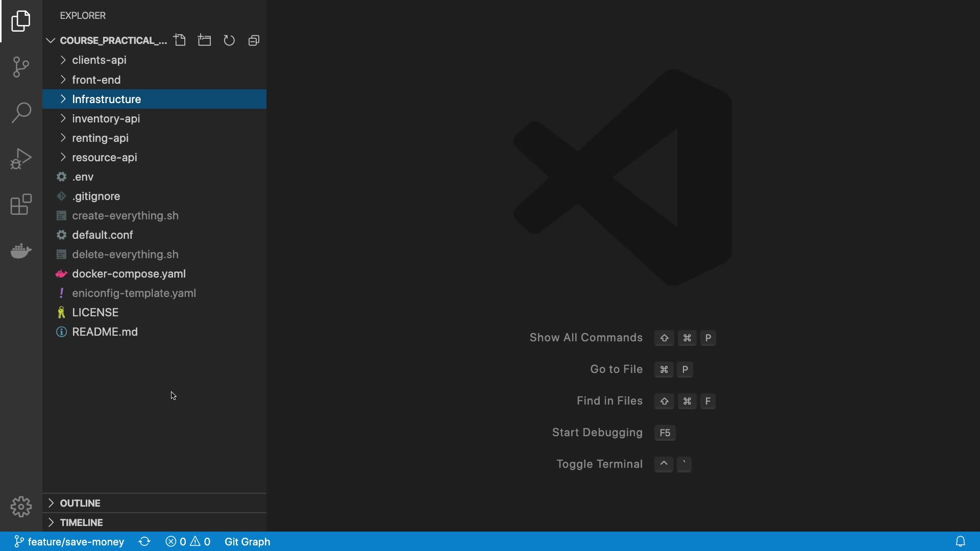This screenshot has width=980, height=551.
Task: Show notifications via bell icon
Action: 960,541
